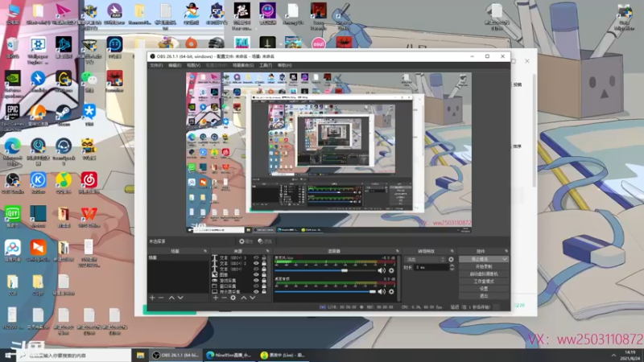Viewport: 644px width, 362px height.
Task: Open iQIYI green desktop icon
Action: click(12, 216)
